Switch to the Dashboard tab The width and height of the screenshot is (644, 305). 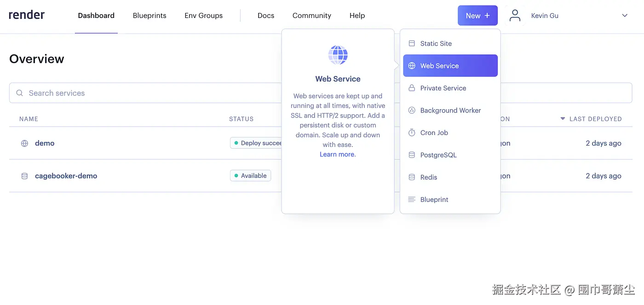coord(96,16)
